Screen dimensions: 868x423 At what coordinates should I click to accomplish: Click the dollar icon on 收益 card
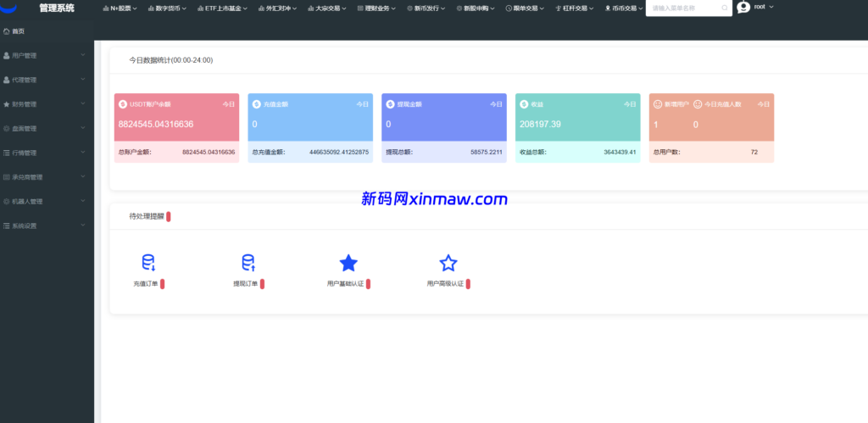pyautogui.click(x=524, y=104)
